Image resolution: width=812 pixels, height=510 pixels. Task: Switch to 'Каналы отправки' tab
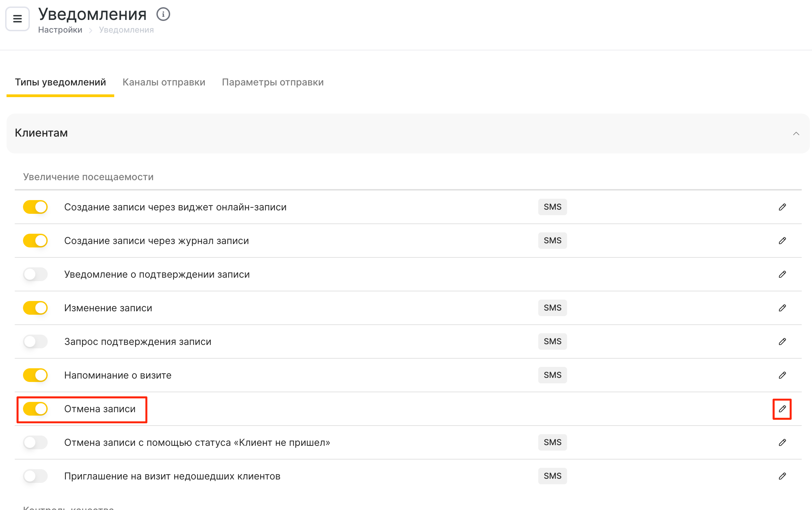(164, 82)
